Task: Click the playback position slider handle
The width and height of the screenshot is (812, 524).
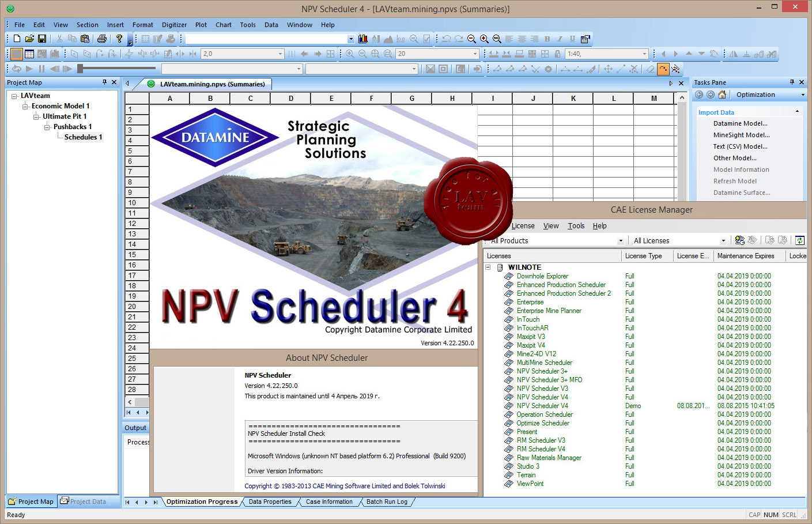Action: (x=80, y=69)
